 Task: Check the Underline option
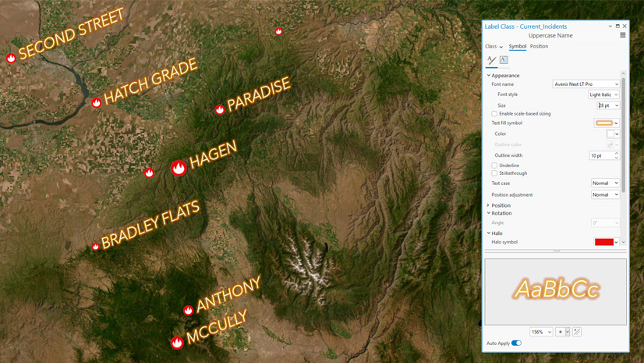(x=494, y=165)
